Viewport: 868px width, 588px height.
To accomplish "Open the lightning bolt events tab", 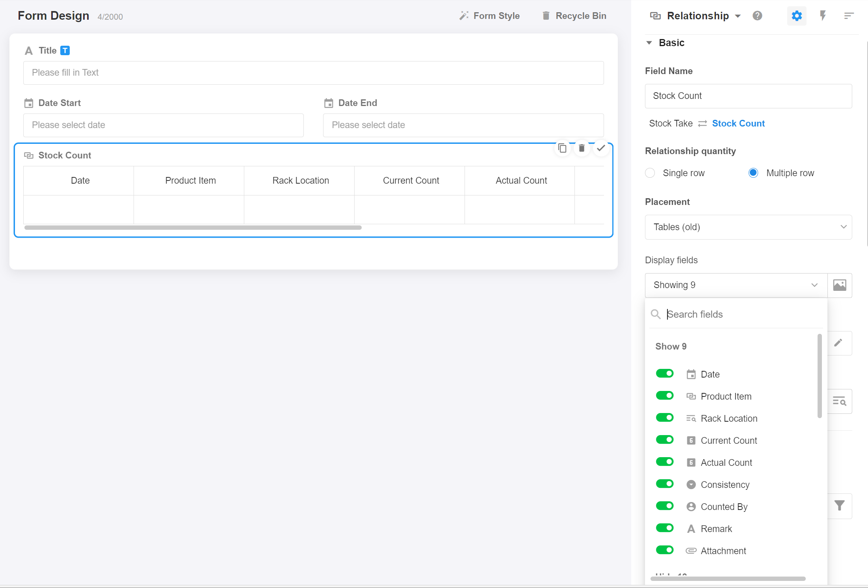I will pos(823,16).
